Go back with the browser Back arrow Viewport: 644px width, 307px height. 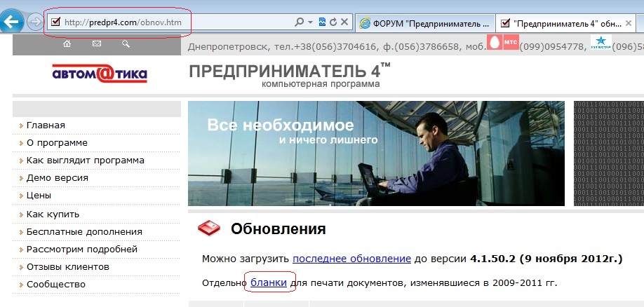[x=11, y=20]
